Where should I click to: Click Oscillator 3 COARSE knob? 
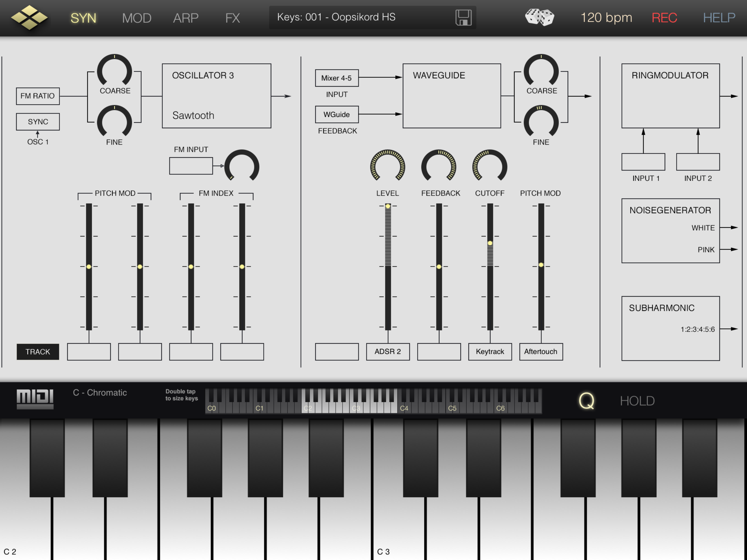tap(115, 71)
